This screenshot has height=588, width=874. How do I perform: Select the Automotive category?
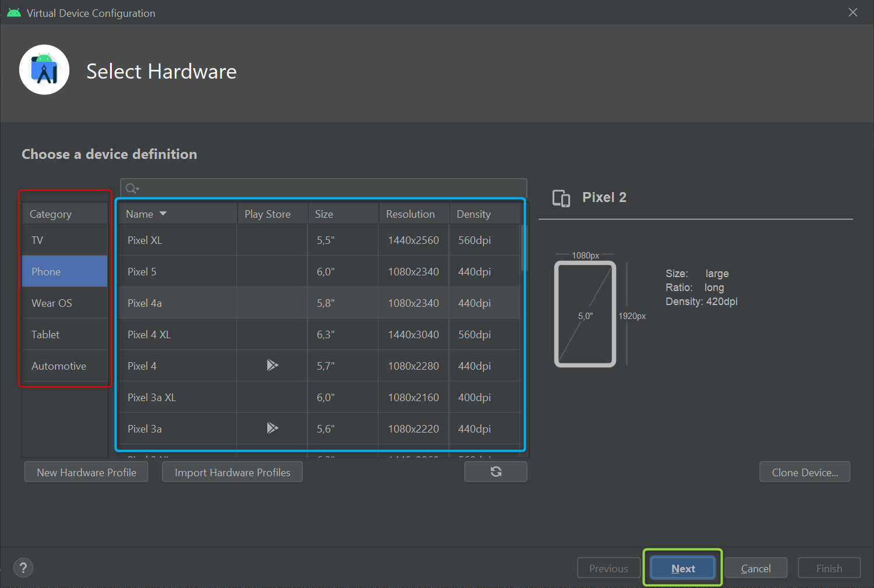[65, 366]
